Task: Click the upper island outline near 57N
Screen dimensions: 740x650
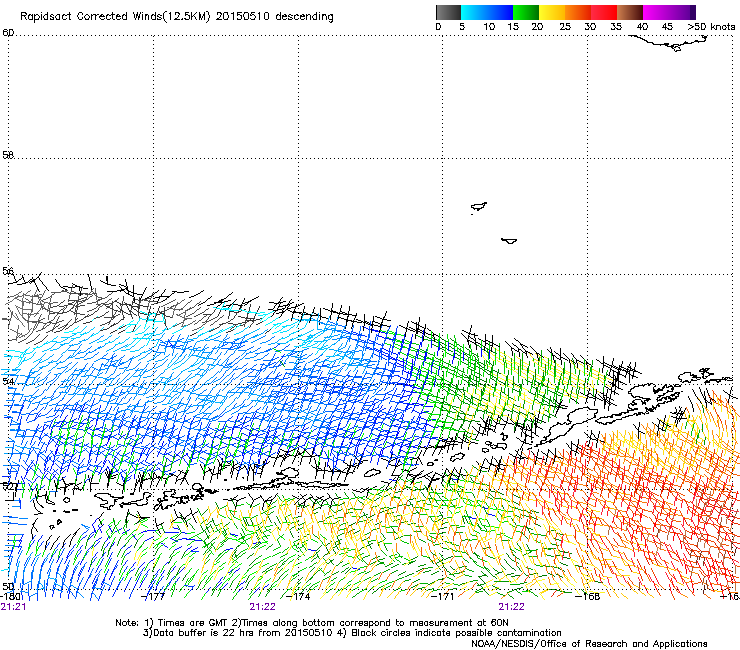Action: [x=479, y=207]
